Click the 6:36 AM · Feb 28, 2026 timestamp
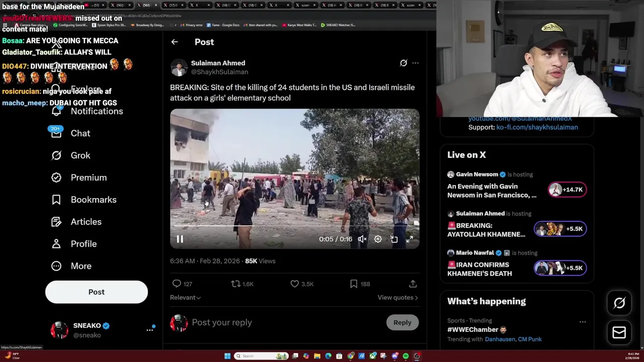This screenshot has height=362, width=644. click(205, 261)
